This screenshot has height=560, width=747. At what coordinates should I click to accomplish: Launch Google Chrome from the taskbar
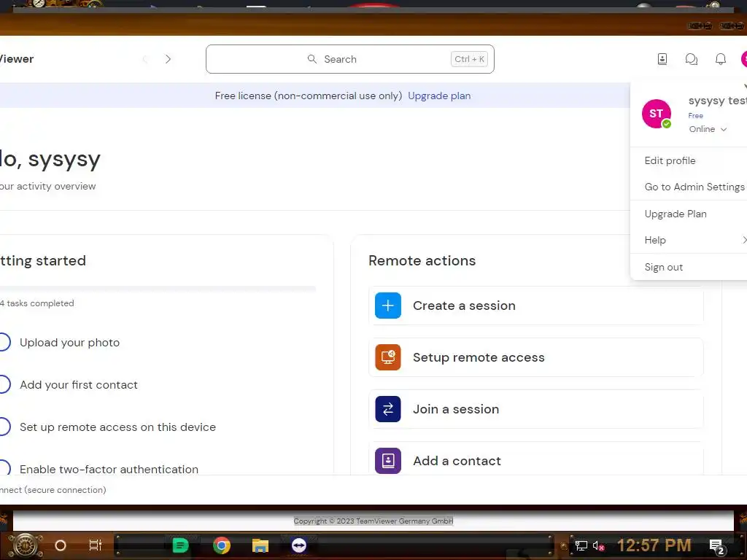tap(222, 545)
